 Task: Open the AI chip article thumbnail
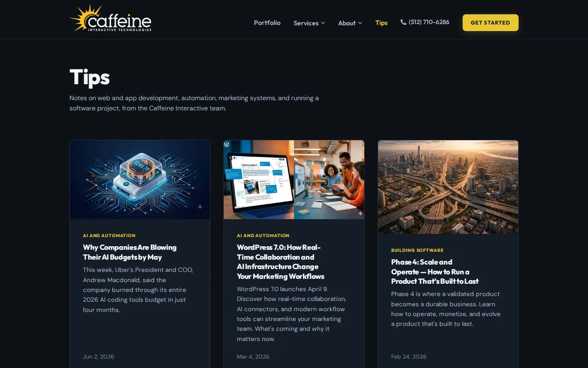[140, 180]
